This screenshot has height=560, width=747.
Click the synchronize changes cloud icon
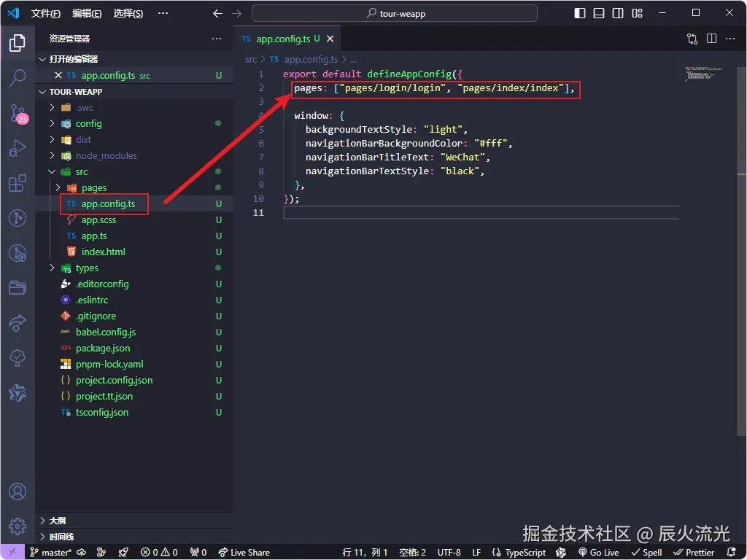coord(82,553)
